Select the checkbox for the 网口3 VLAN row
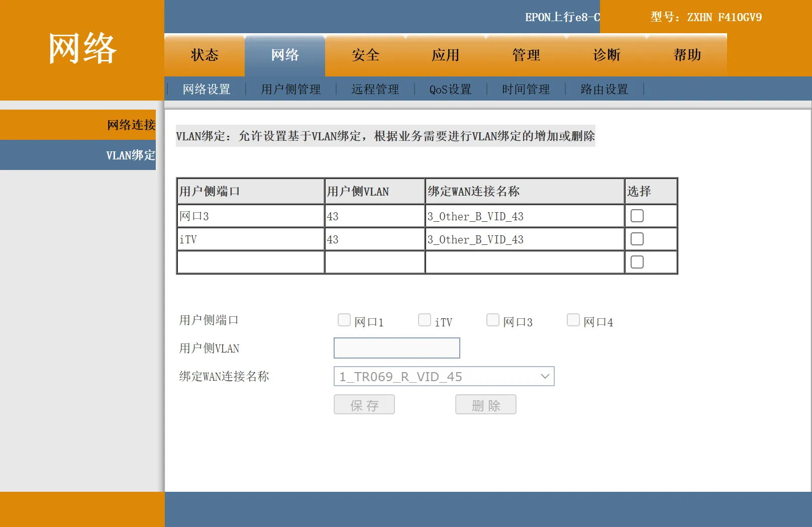The image size is (812, 527). point(637,215)
